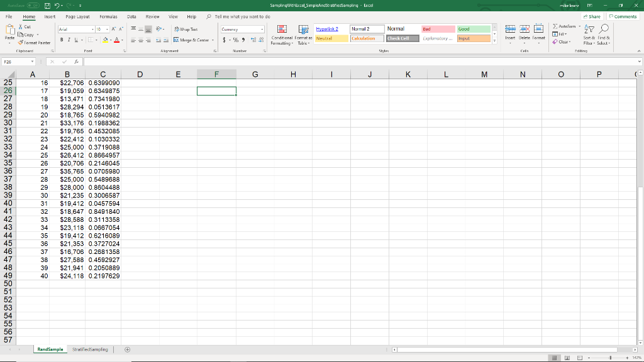Viewport: 644px width, 362px height.
Task: Open Find & Select menu
Action: point(603,35)
